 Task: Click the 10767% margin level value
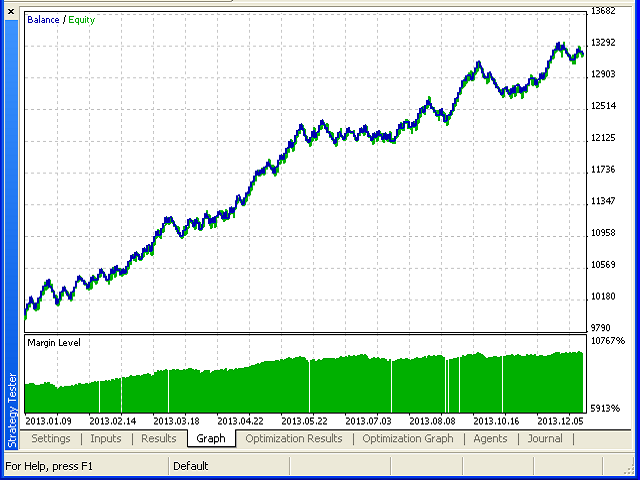[608, 340]
